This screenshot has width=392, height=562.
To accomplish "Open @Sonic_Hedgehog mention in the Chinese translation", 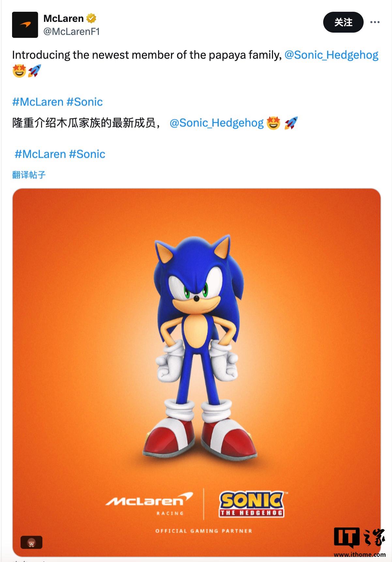I will pyautogui.click(x=217, y=123).
